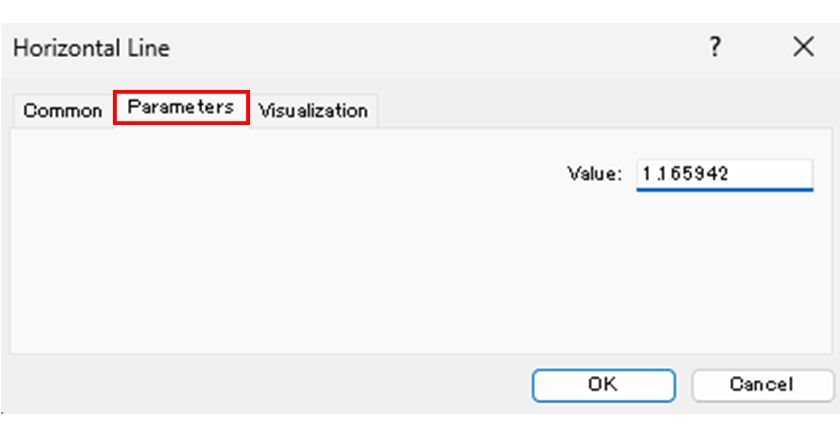This screenshot has width=840, height=436.
Task: Activate the highlighted Parameters tab
Action: 181,107
